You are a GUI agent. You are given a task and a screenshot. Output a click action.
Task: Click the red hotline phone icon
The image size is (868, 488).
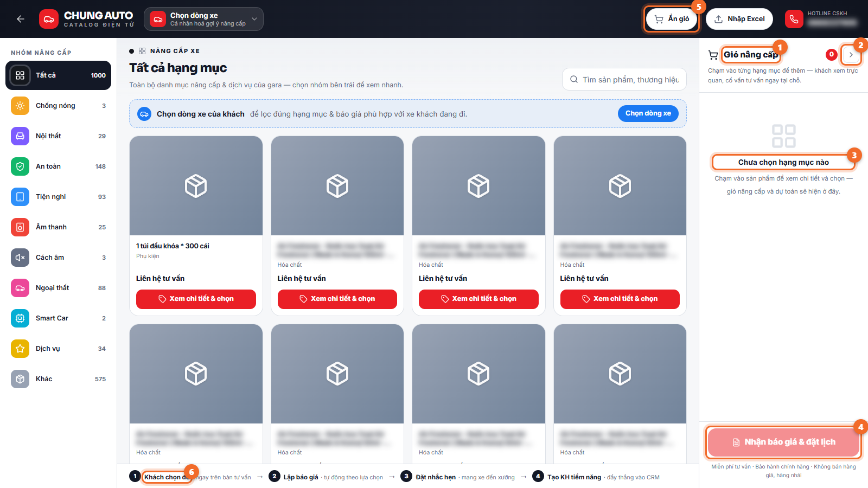(794, 19)
